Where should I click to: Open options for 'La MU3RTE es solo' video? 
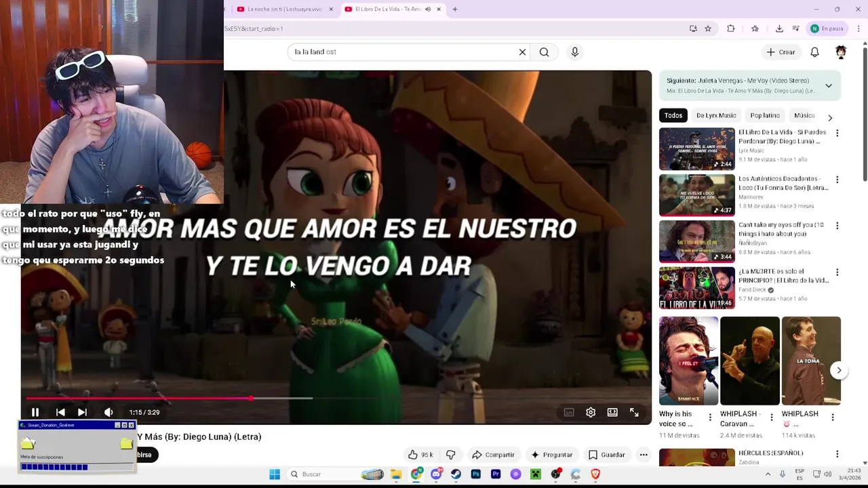click(x=837, y=272)
